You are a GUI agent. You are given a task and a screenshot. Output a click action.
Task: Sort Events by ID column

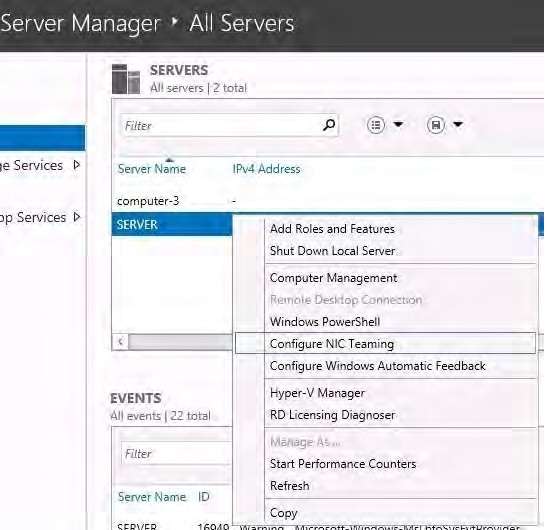click(x=203, y=497)
